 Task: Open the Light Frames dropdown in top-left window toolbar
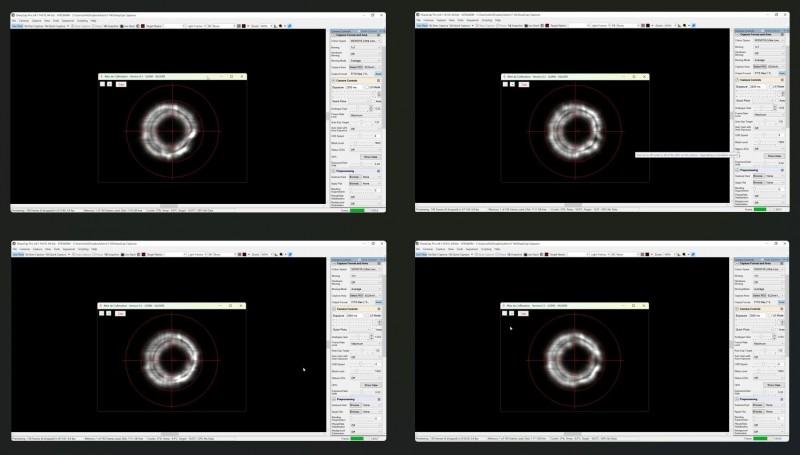click(196, 26)
